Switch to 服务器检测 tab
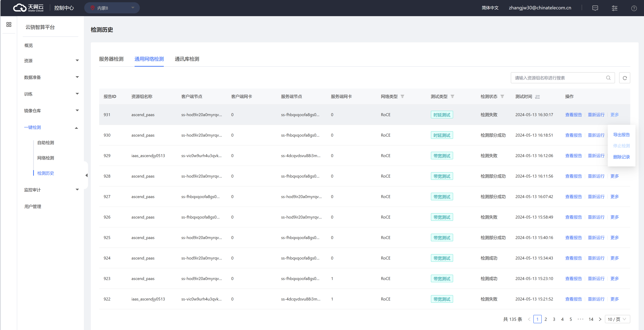This screenshot has height=330, width=644. [111, 59]
